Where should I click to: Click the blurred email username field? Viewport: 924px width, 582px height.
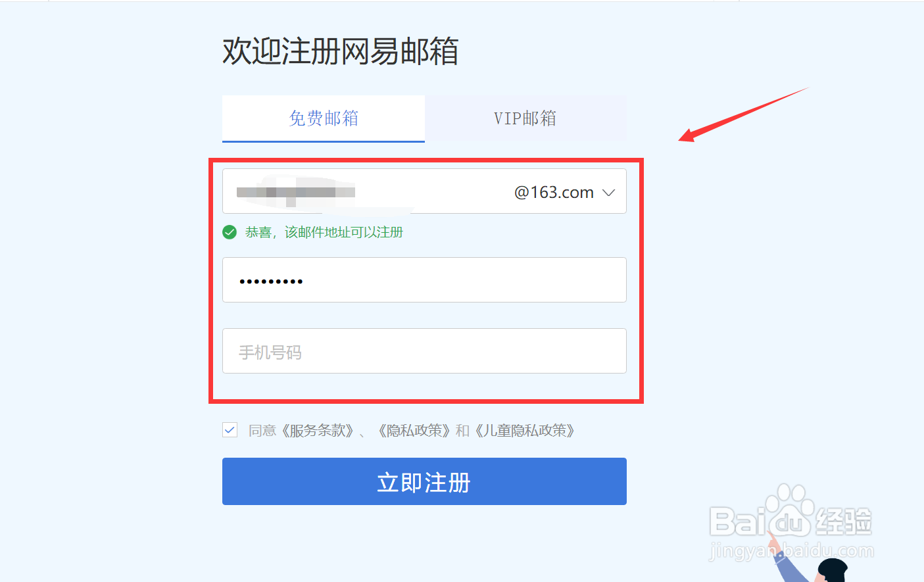click(x=365, y=191)
